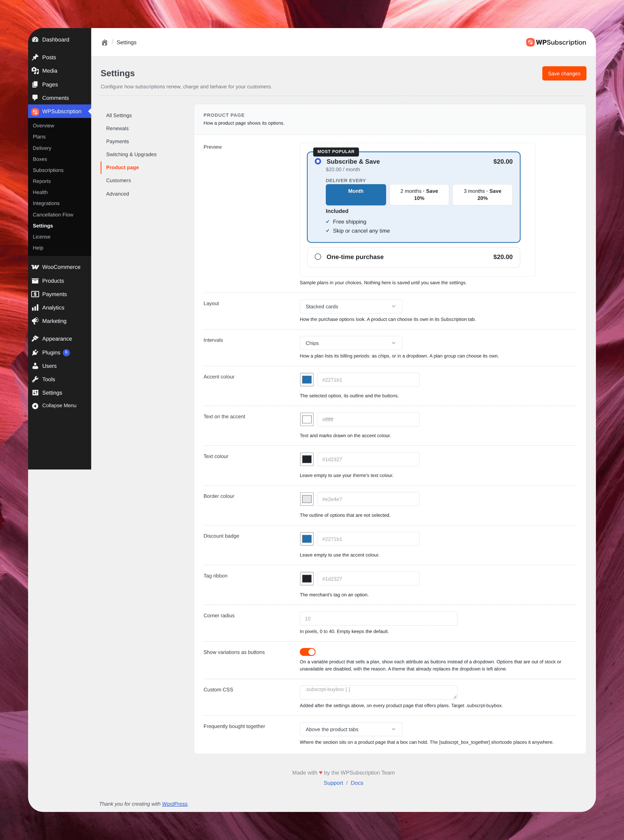This screenshot has height=840, width=624.
Task: Click the Products archive box icon
Action: (x=35, y=281)
